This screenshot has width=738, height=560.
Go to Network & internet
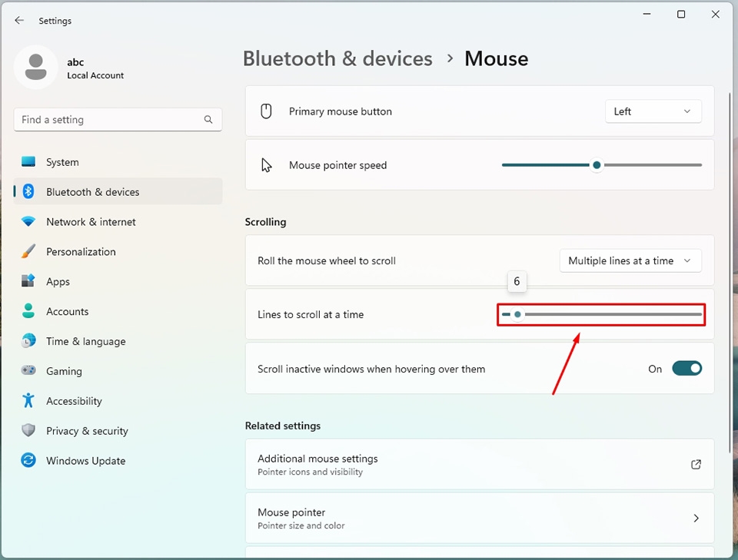[118, 221]
